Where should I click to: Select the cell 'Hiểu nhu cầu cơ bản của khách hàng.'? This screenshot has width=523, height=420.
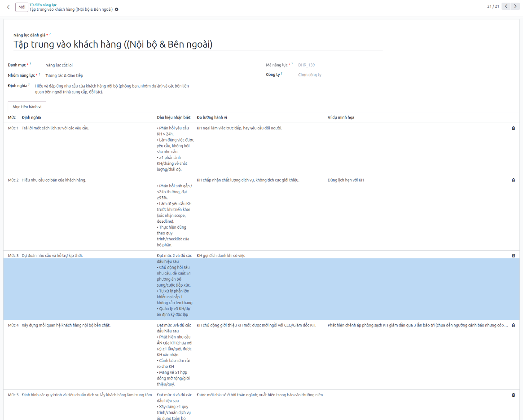54,180
